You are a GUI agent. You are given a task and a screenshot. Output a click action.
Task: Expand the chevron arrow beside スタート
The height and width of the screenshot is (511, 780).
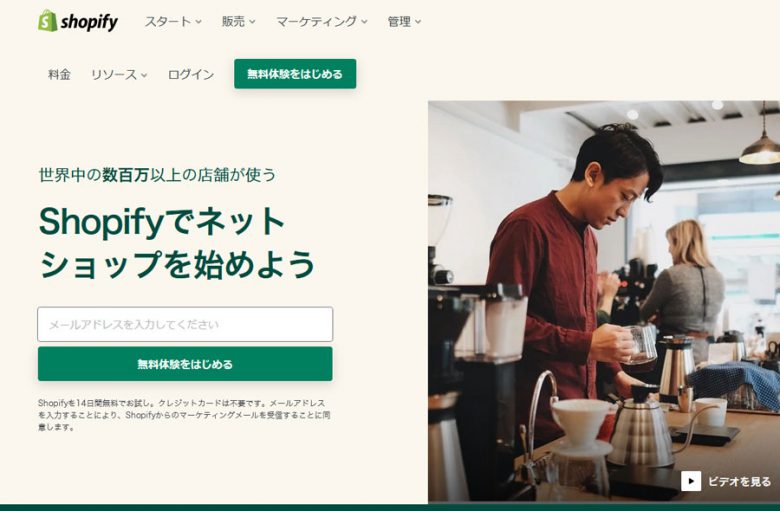click(198, 22)
